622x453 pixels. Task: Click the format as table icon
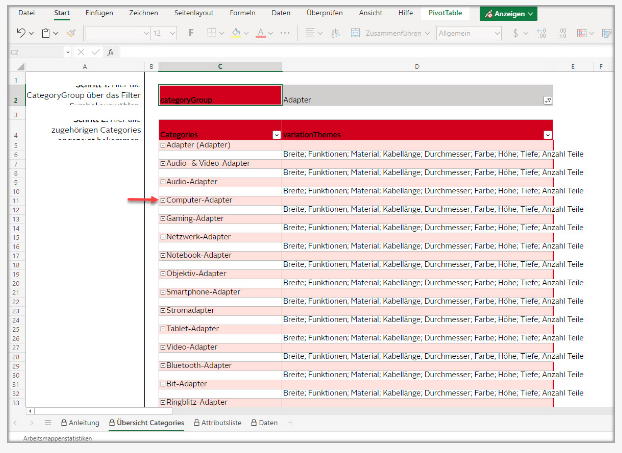click(x=607, y=33)
